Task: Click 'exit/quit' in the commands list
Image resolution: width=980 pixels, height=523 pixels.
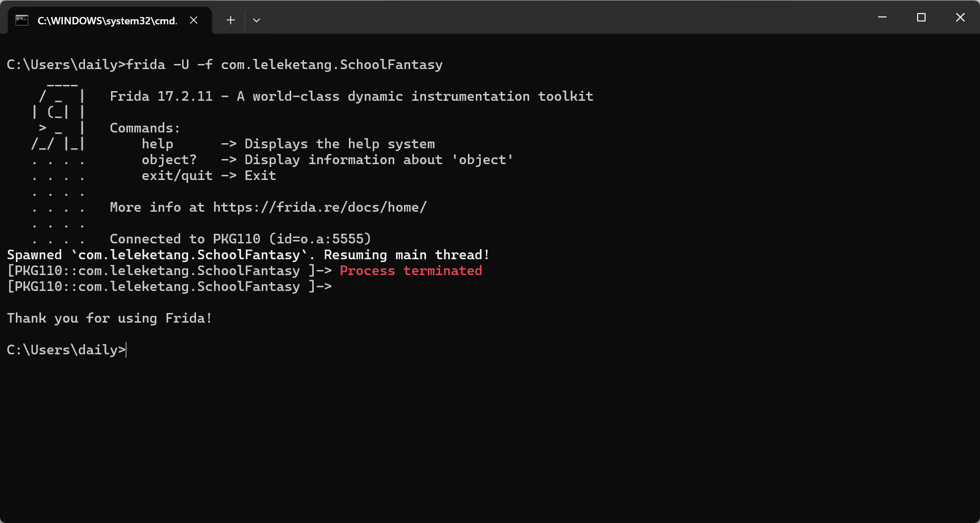Action: (x=177, y=176)
